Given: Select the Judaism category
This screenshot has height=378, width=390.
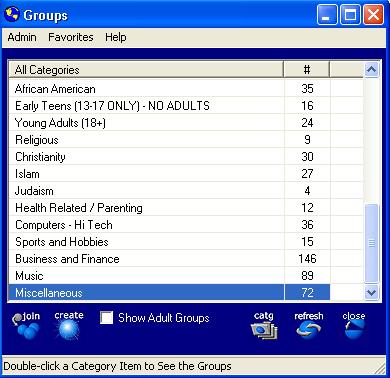Looking at the screenshot, I should 146,191.
